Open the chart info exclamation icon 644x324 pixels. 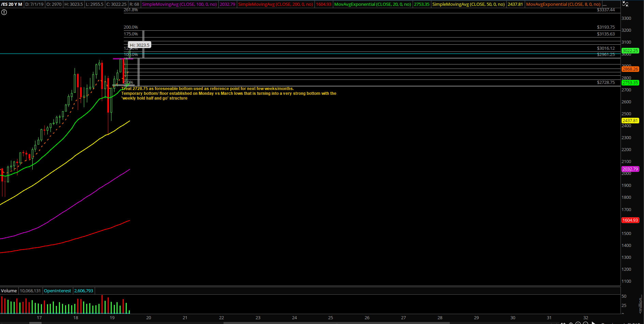4,12
